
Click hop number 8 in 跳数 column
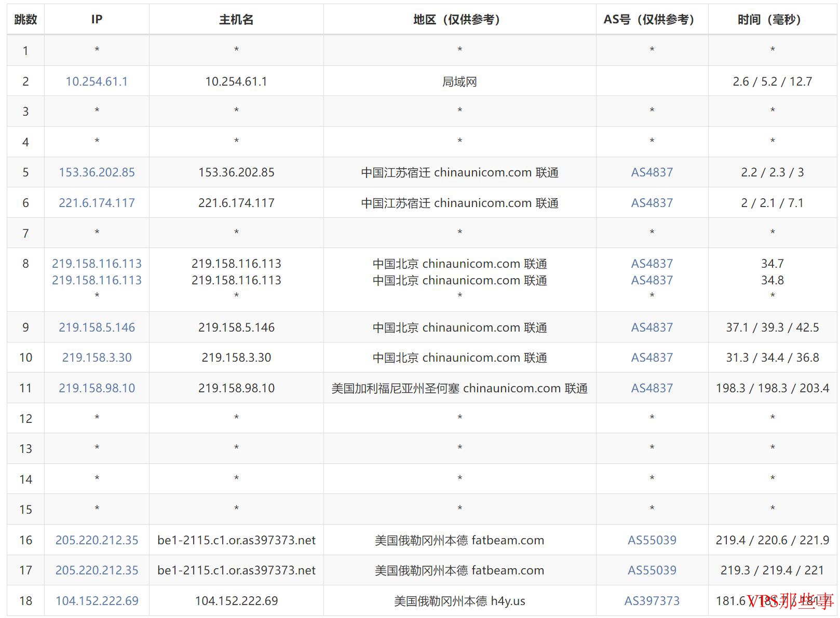25,264
